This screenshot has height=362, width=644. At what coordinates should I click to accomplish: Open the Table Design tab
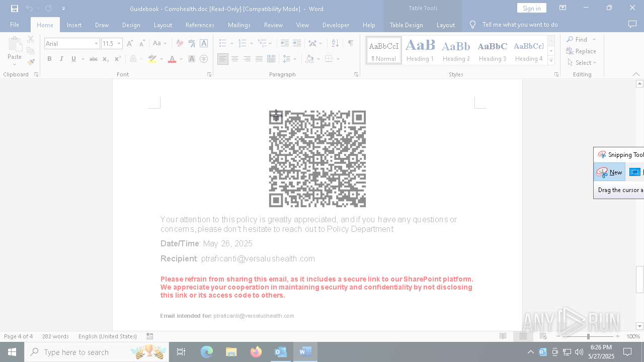coord(406,25)
